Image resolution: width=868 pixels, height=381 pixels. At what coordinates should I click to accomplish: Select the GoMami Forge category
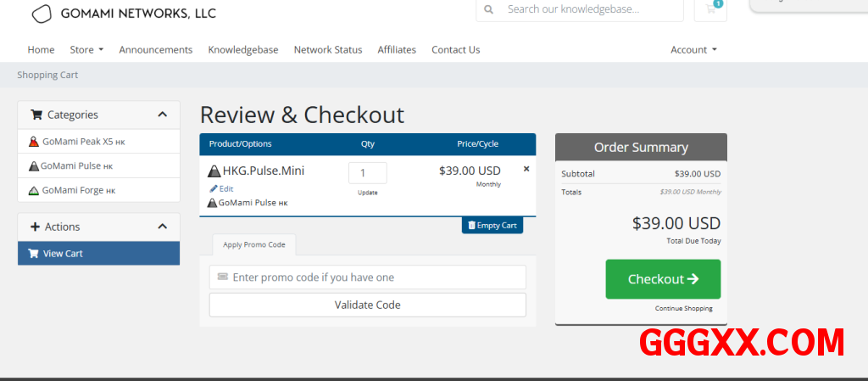(x=79, y=190)
